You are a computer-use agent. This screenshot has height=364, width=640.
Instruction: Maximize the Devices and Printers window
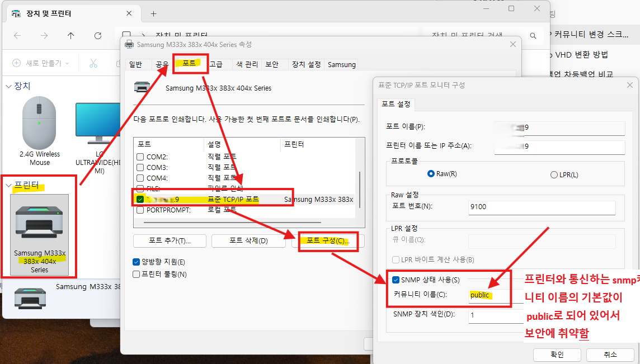tap(511, 8)
